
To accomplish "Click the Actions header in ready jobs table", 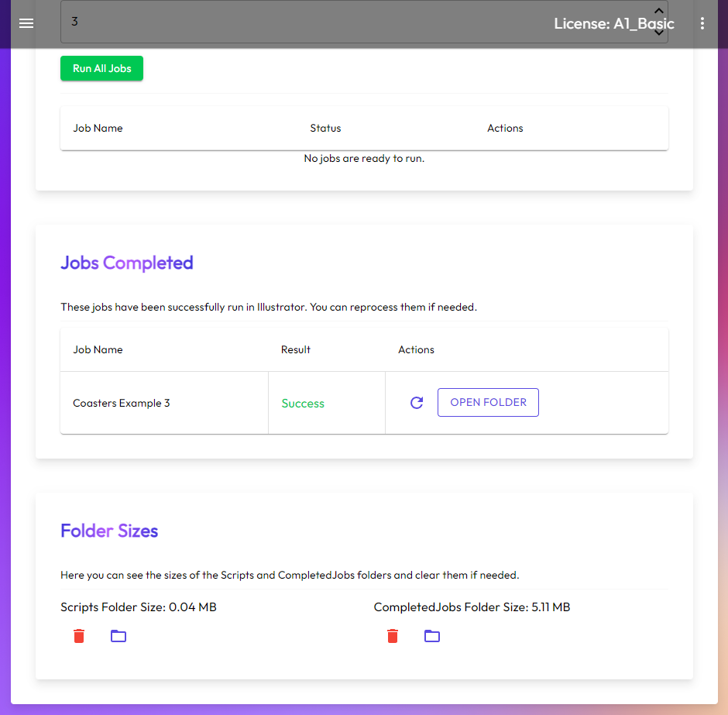I will point(505,128).
